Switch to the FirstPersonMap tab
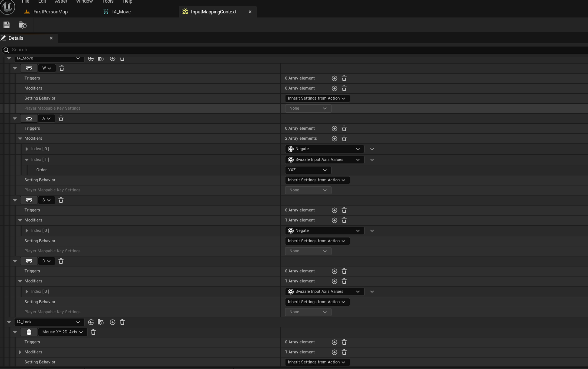Screen dimensions: 588x369 (50, 12)
